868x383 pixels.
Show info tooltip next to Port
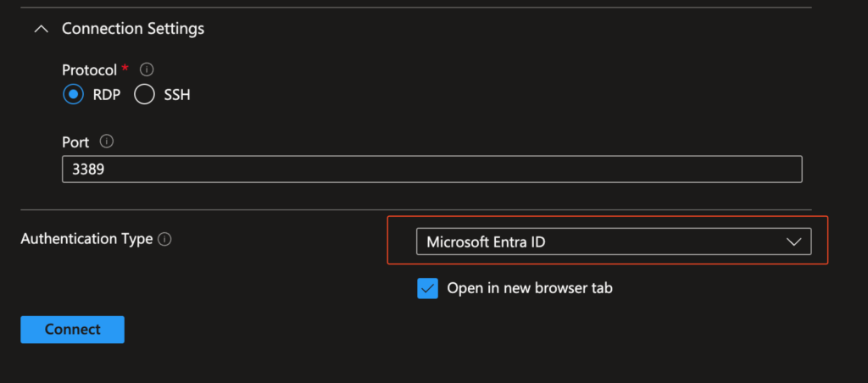(x=107, y=142)
